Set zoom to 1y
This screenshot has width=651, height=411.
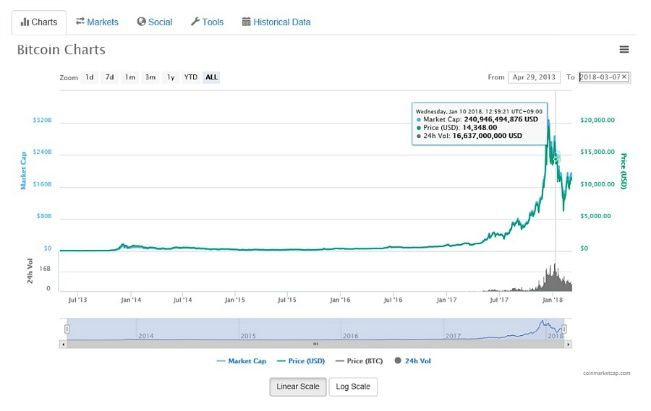point(171,77)
